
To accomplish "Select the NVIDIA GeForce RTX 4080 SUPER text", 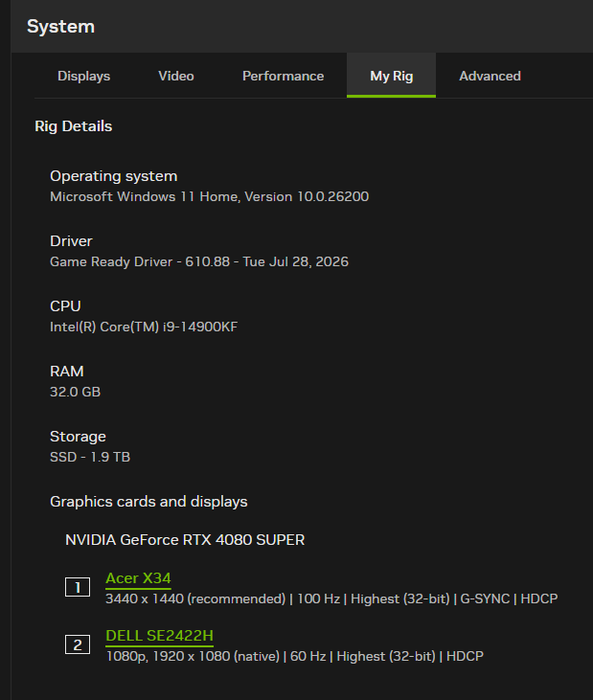I will click(x=185, y=540).
